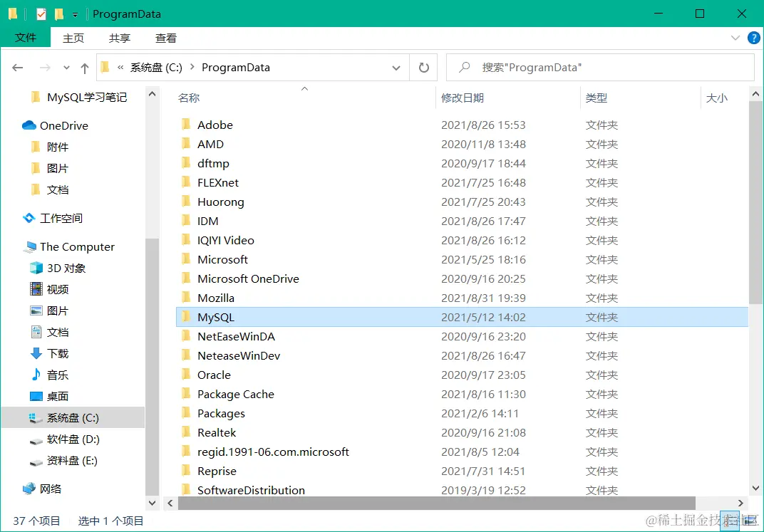The width and height of the screenshot is (764, 532).
Task: Select the Package Cache folder icon
Action: tap(185, 393)
